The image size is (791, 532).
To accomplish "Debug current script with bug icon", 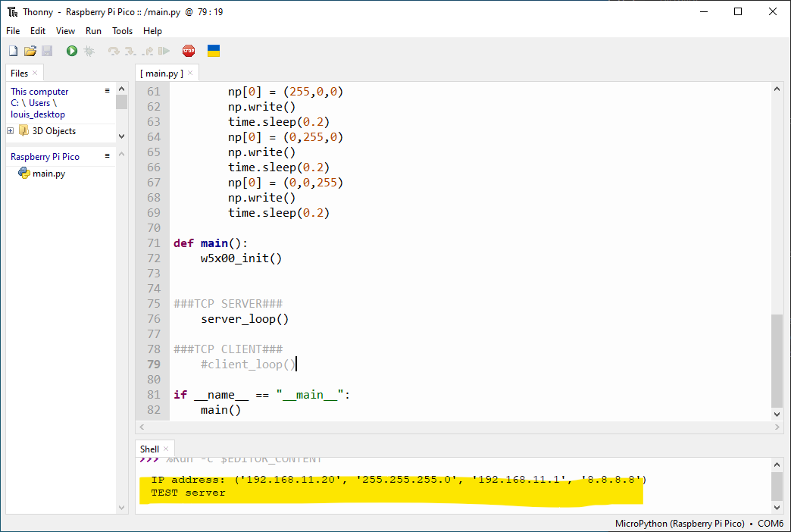I will 89,51.
